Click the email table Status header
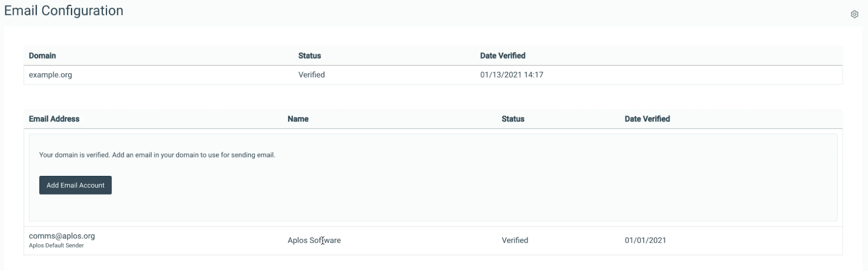This screenshot has width=868, height=271. [513, 119]
